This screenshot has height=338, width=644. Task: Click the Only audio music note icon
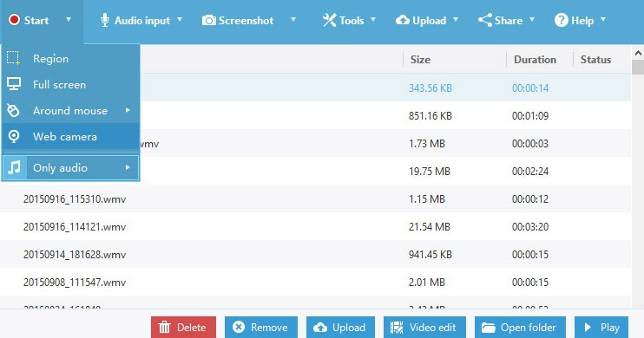(x=15, y=167)
